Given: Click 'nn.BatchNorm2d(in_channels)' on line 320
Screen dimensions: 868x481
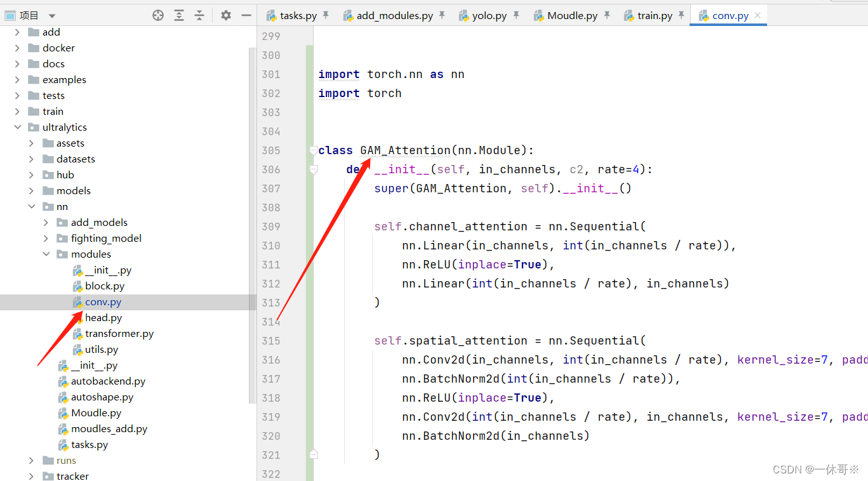Looking at the screenshot, I should tap(496, 436).
